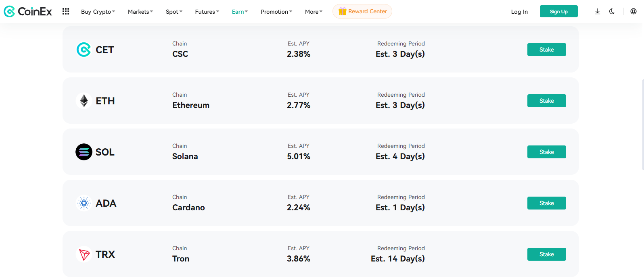Click the Est. 14 Day(s) redeeming period
644x278 pixels.
pyautogui.click(x=398, y=259)
